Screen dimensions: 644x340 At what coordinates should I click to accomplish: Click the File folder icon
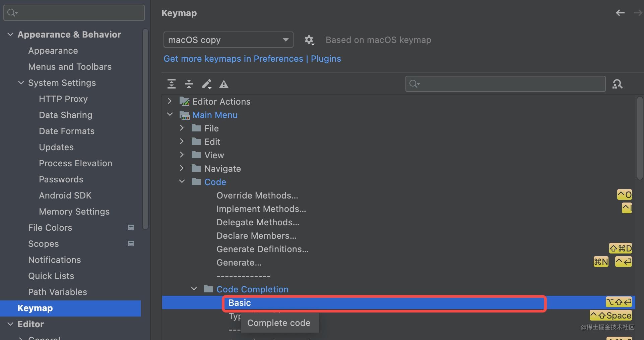pos(196,128)
